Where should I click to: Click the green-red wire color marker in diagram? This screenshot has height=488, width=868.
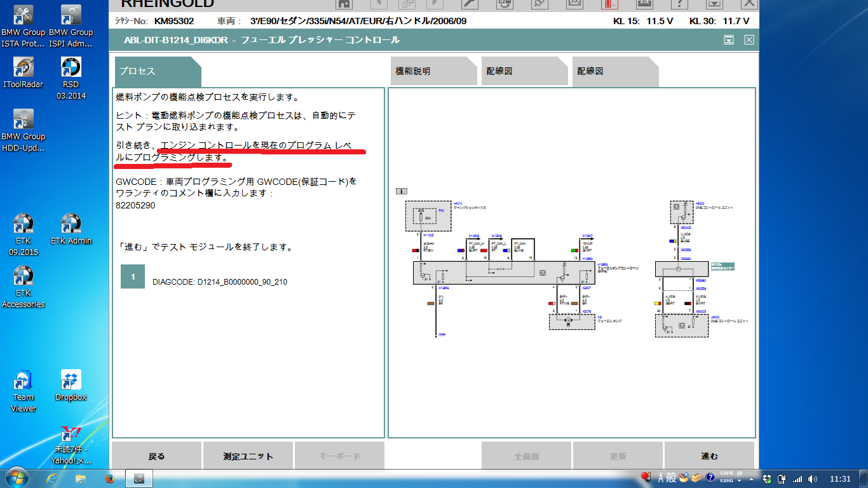pyautogui.click(x=575, y=250)
